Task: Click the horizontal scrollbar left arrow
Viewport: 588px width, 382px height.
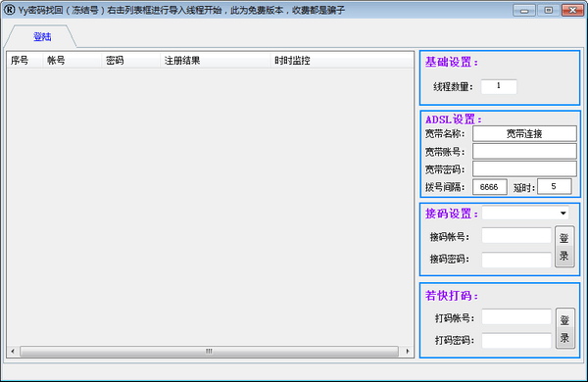Action: 13,352
